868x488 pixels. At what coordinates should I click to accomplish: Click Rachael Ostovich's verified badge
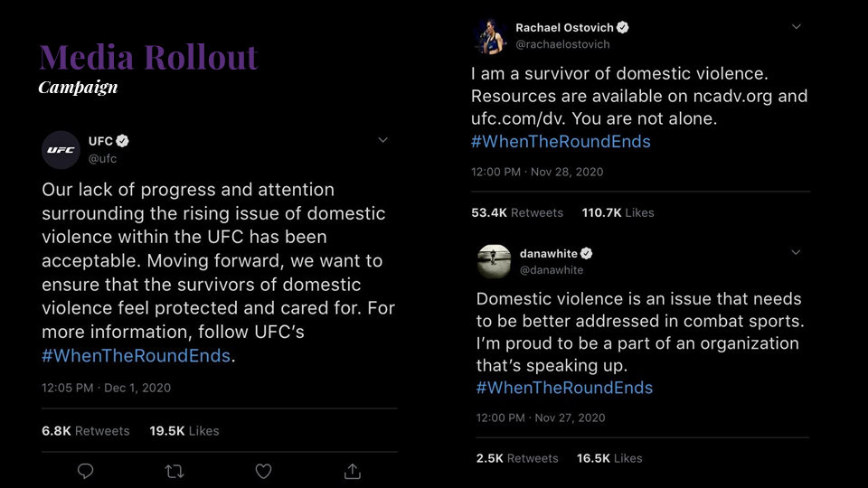click(x=623, y=28)
